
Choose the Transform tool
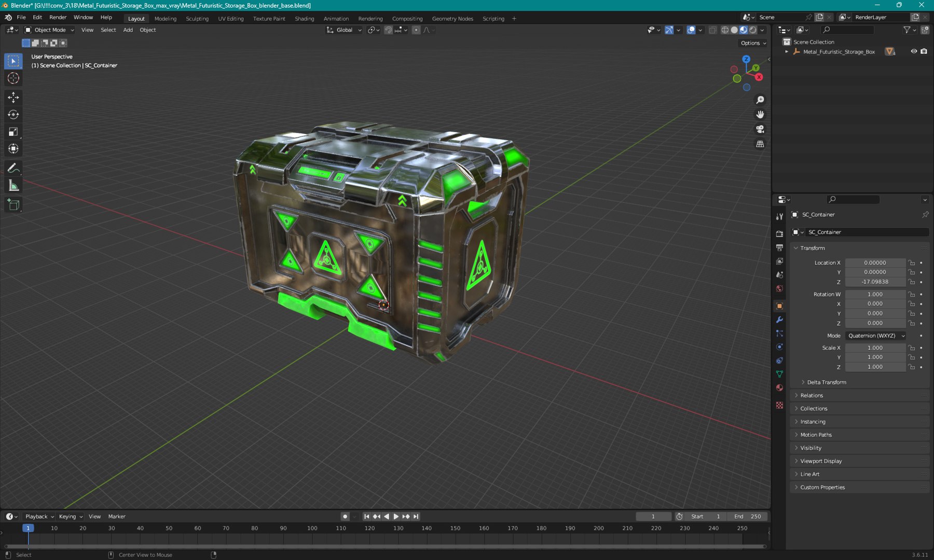click(x=13, y=149)
